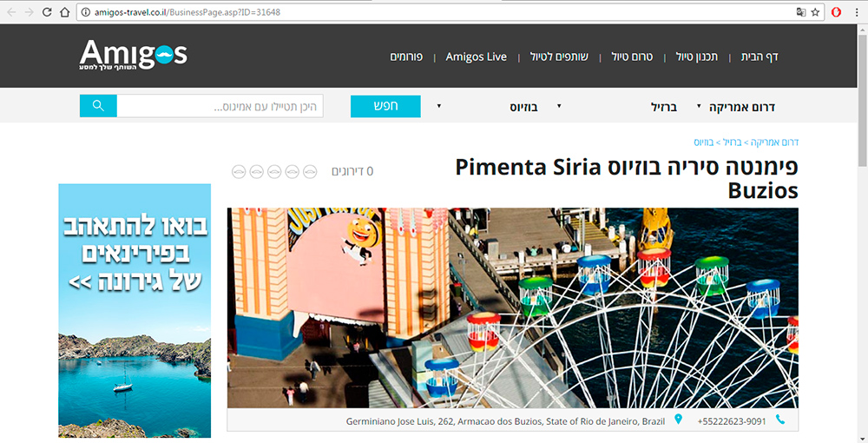
Task: Click the browser address bar URL
Action: tap(187, 12)
